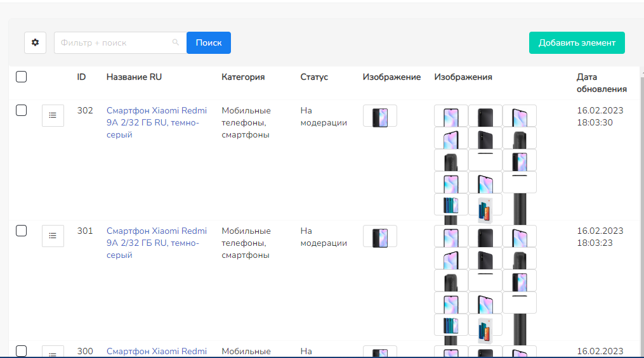Check the checkbox for row 301
This screenshot has height=358, width=644.
pos(22,231)
